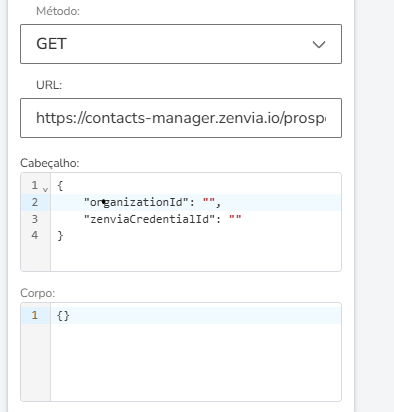Place cursor in the "organizationId" key text
This screenshot has height=412, width=394.
tap(137, 202)
